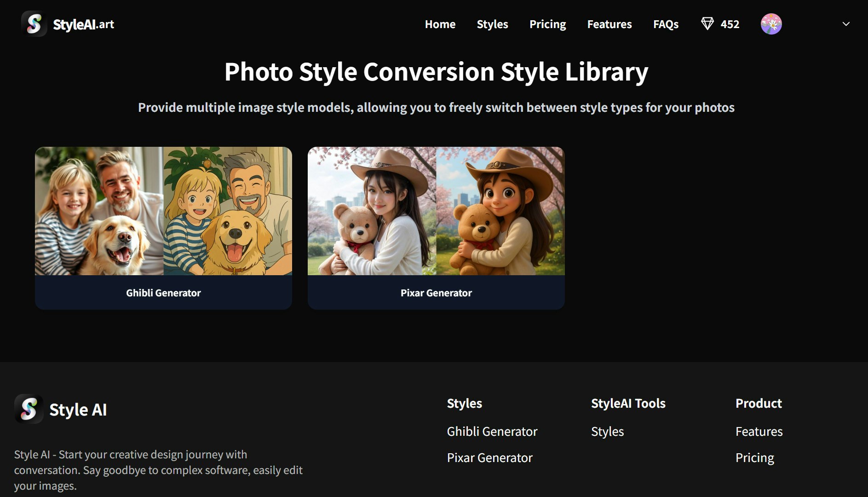Screen dimensions: 868x497
Task: Click the Style AI footer logo icon
Action: tap(29, 409)
